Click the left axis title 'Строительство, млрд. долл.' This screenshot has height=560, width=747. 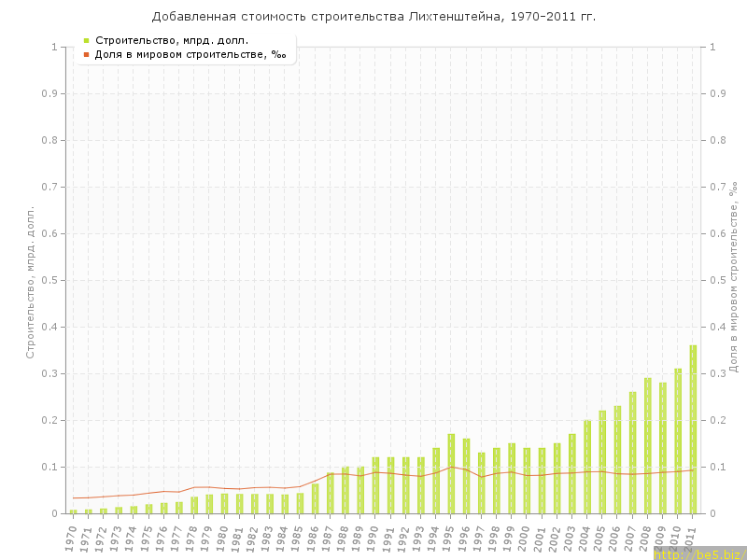click(30, 282)
